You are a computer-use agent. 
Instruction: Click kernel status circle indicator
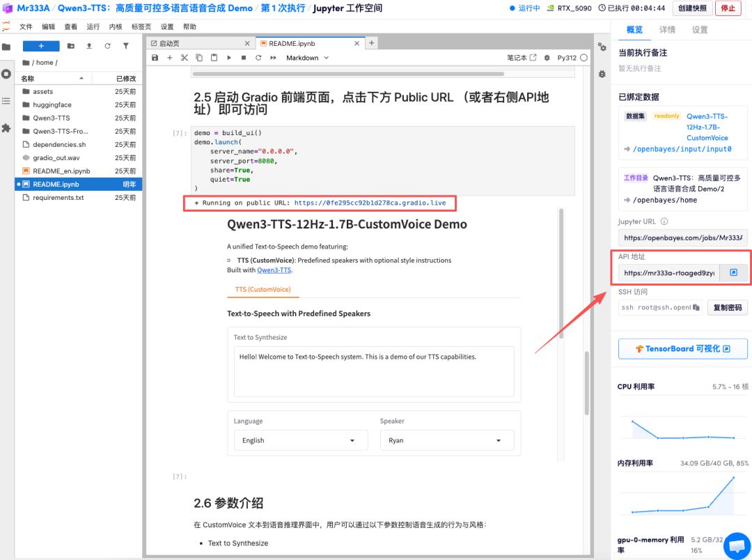[583, 58]
